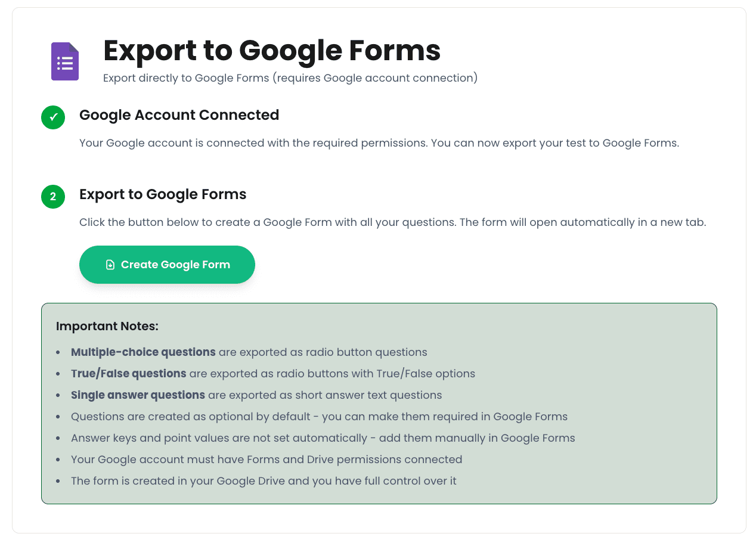The width and height of the screenshot is (756, 546).
Task: Select the Google Account Connected heading
Action: pyautogui.click(x=179, y=115)
